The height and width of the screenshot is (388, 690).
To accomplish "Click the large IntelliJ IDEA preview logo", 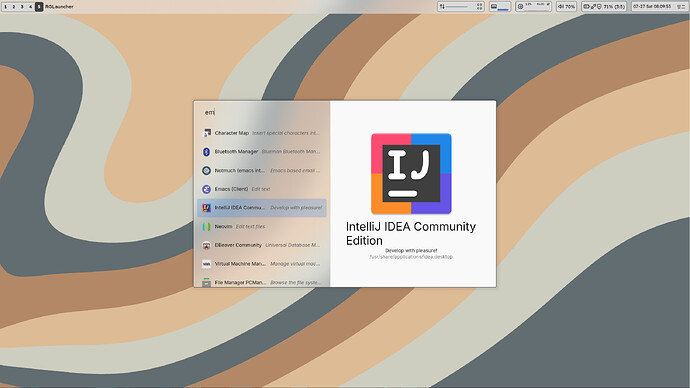I will pos(411,174).
